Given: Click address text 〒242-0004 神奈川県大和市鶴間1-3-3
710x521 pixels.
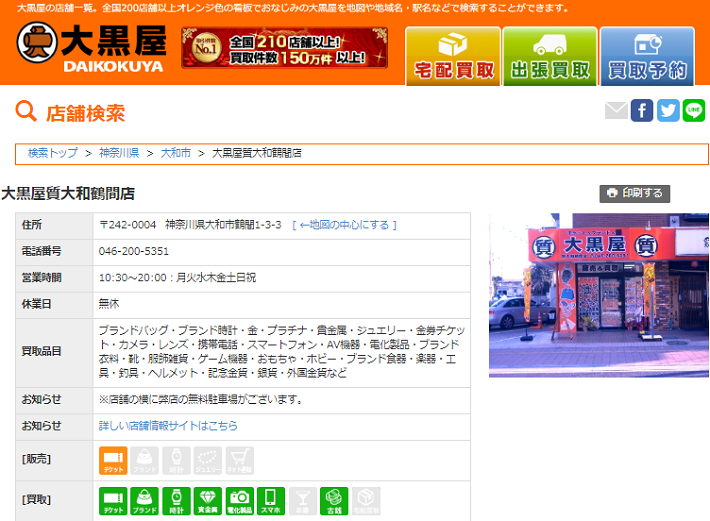Looking at the screenshot, I should pos(190,225).
